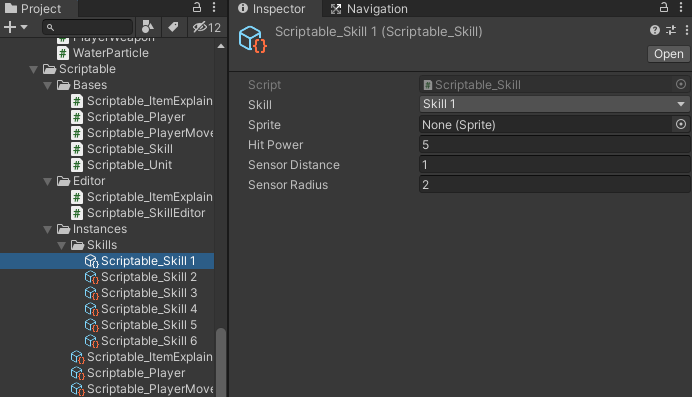The width and height of the screenshot is (692, 397).
Task: Click the ScriptableObject asset icon in the header
Action: pyautogui.click(x=252, y=39)
